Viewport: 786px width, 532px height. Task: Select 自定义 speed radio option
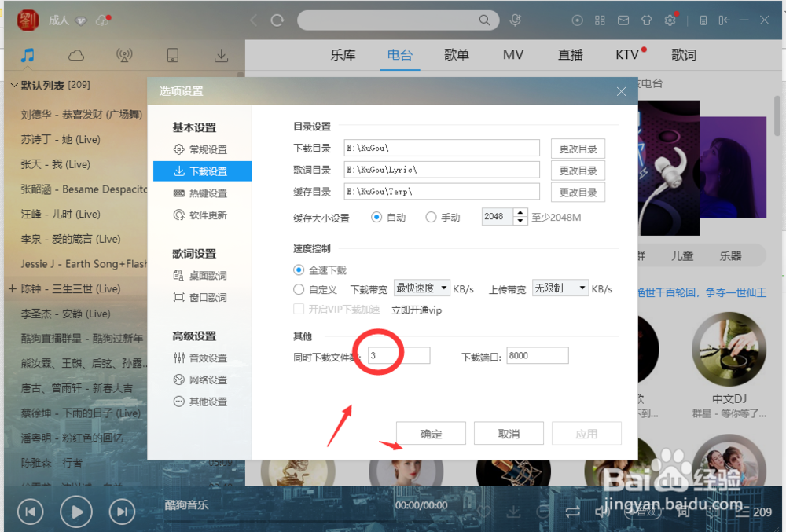click(299, 289)
